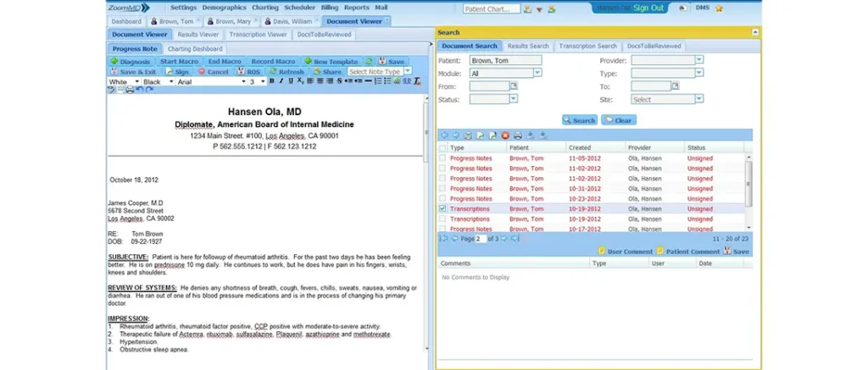Click the Patient Chart search field
Image resolution: width=868 pixels, height=370 pixels.
(492, 8)
